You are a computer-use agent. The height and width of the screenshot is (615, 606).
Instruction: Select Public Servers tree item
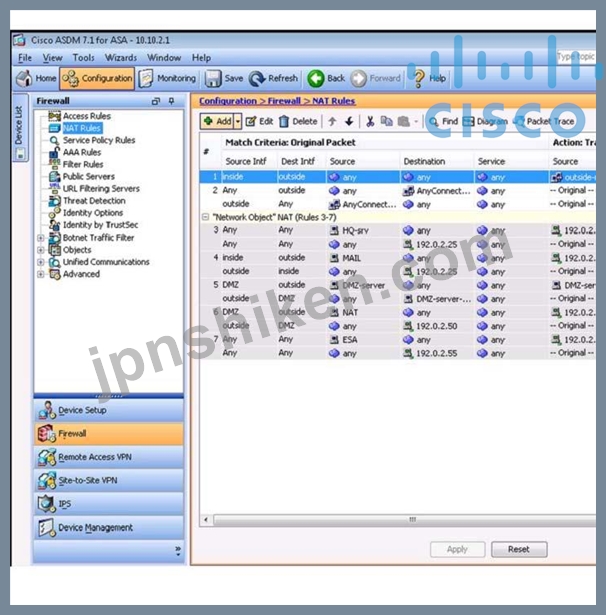[89, 176]
